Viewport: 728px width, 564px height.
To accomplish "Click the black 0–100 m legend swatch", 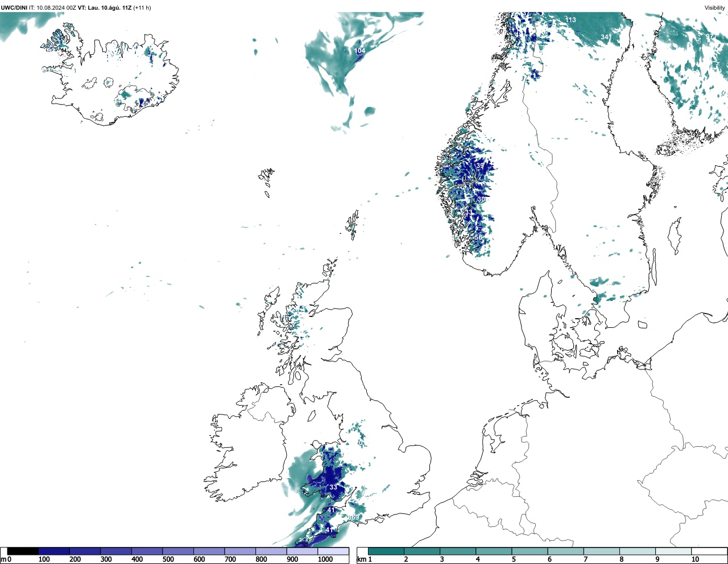I will 23,551.
